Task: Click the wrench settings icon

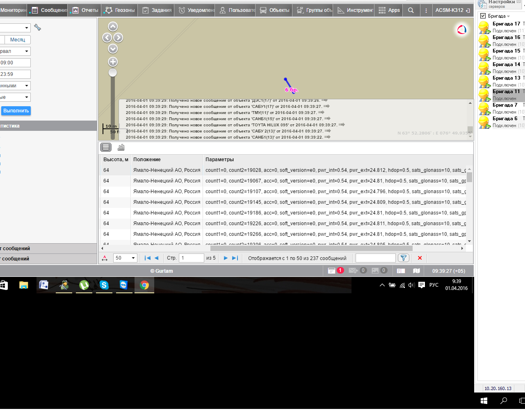Action: (x=38, y=27)
